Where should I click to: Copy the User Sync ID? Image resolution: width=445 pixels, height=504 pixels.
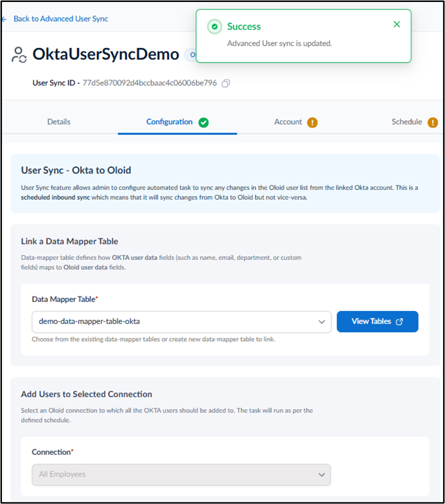click(226, 83)
